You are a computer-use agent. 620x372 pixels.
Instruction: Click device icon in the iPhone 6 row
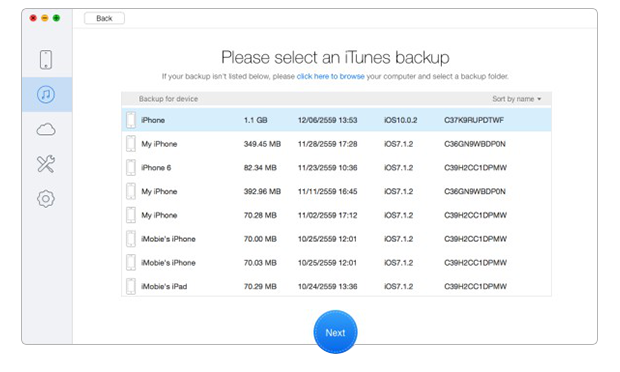pyautogui.click(x=131, y=167)
